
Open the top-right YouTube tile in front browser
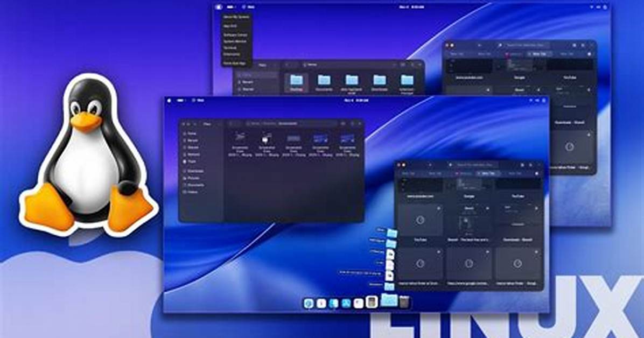pyautogui.click(x=518, y=187)
